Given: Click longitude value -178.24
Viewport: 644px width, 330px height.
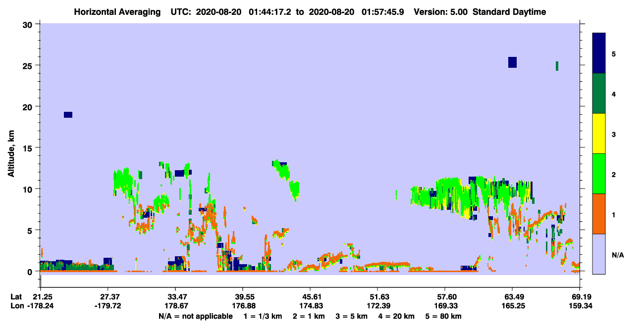Looking at the screenshot, I should (42, 306).
